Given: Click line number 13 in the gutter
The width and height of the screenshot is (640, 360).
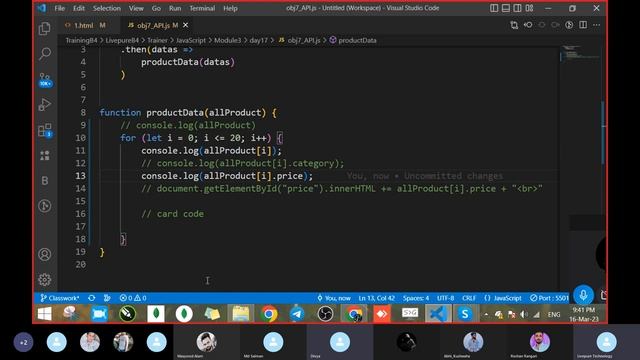Looking at the screenshot, I should pos(80,176).
